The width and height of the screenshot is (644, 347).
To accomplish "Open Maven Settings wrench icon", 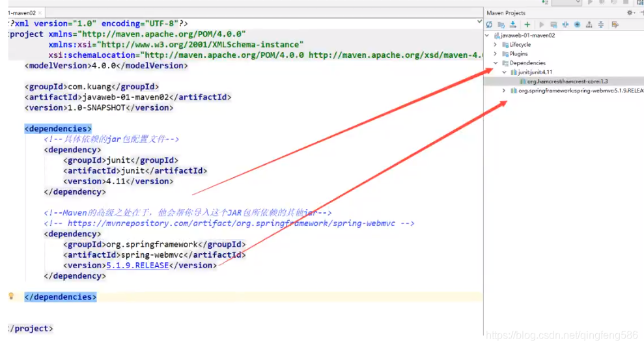I will [x=615, y=25].
